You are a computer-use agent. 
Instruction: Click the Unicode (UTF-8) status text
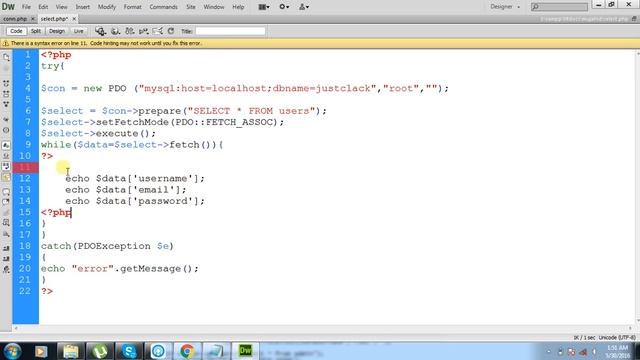coord(617,338)
